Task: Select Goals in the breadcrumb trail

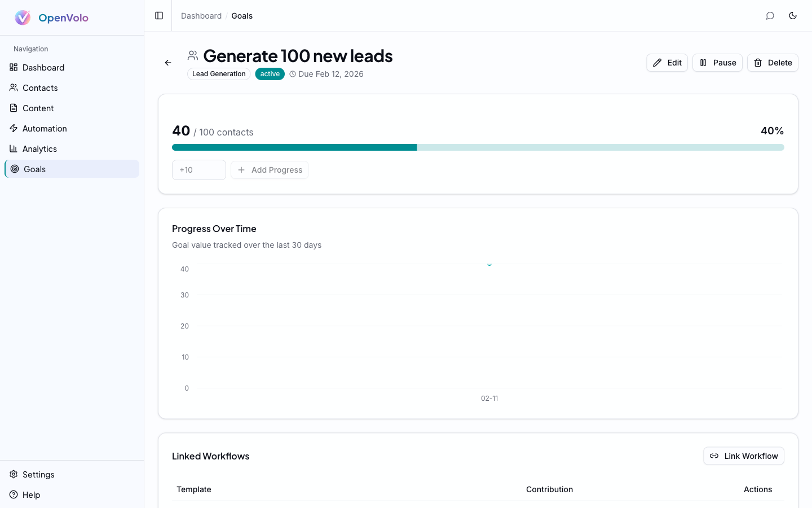Action: pyautogui.click(x=242, y=16)
